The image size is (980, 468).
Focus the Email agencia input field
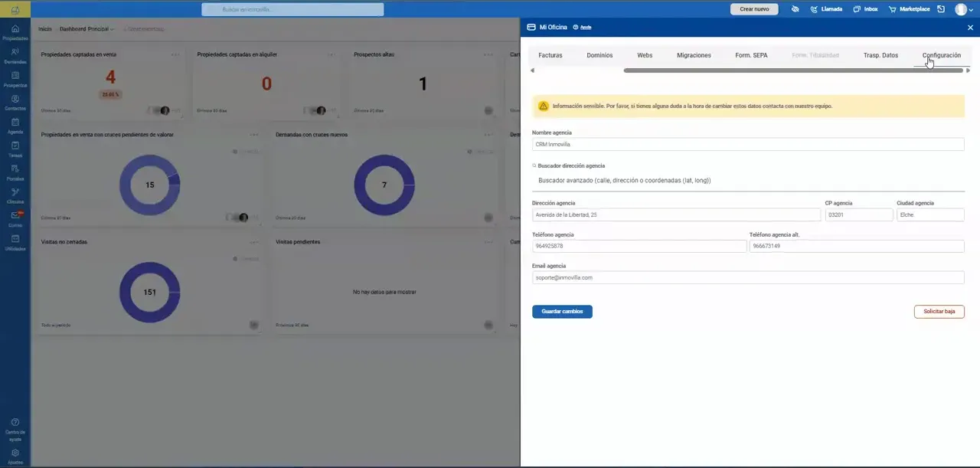(748, 277)
